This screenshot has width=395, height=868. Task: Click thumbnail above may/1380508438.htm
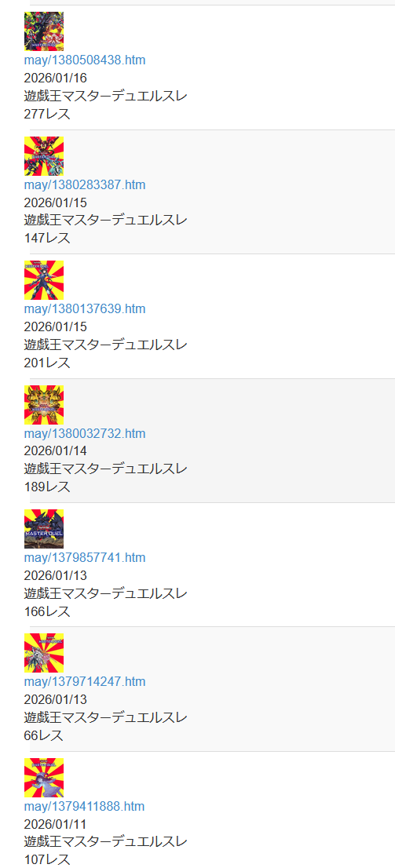(x=44, y=31)
